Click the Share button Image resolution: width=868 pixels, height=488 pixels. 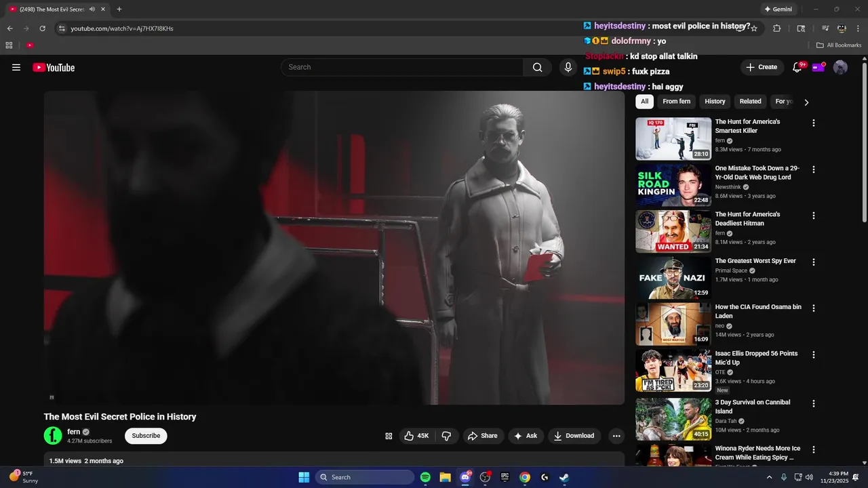click(x=483, y=436)
